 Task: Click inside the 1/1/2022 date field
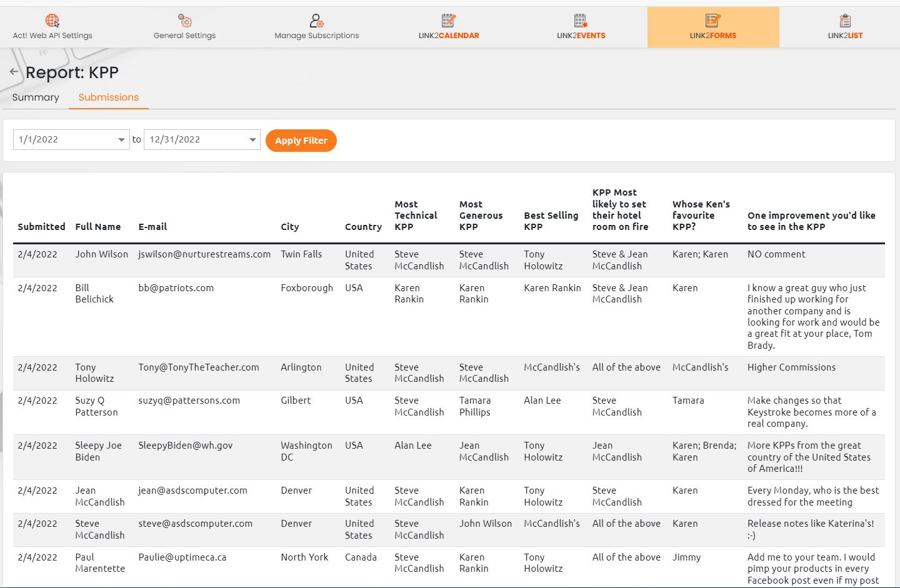point(62,140)
